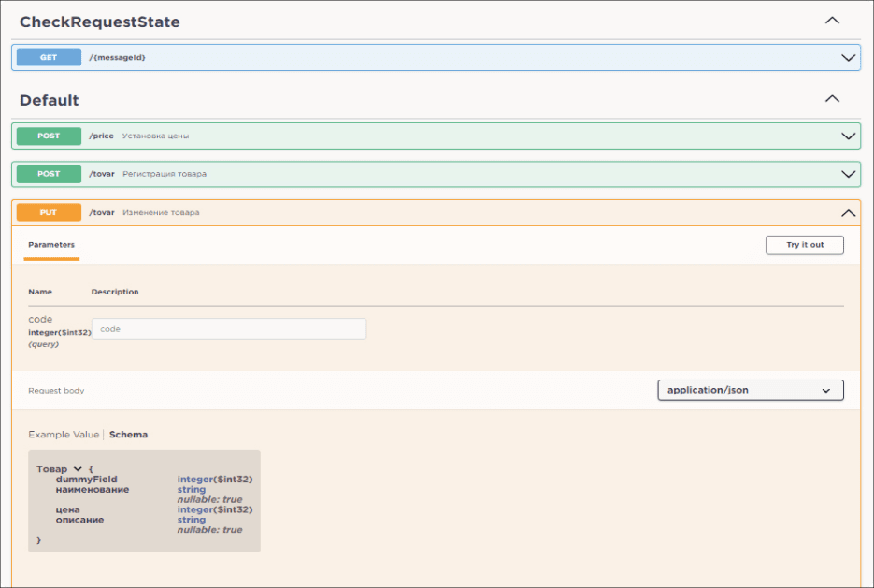Collapse the Default section chevron
The image size is (874, 588).
pyautogui.click(x=831, y=99)
